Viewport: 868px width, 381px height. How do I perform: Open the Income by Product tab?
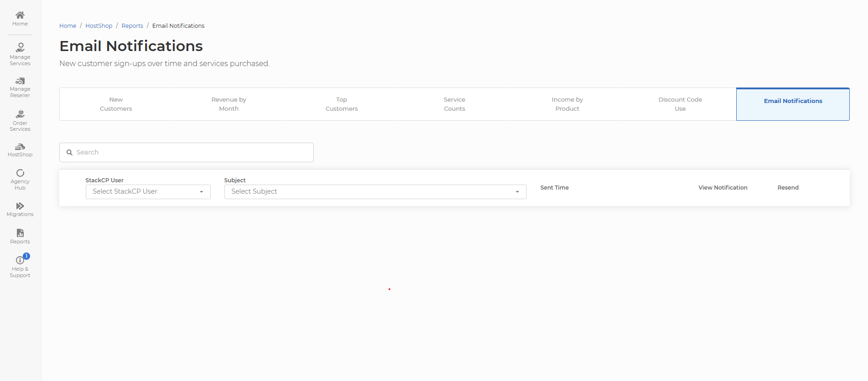pyautogui.click(x=567, y=104)
